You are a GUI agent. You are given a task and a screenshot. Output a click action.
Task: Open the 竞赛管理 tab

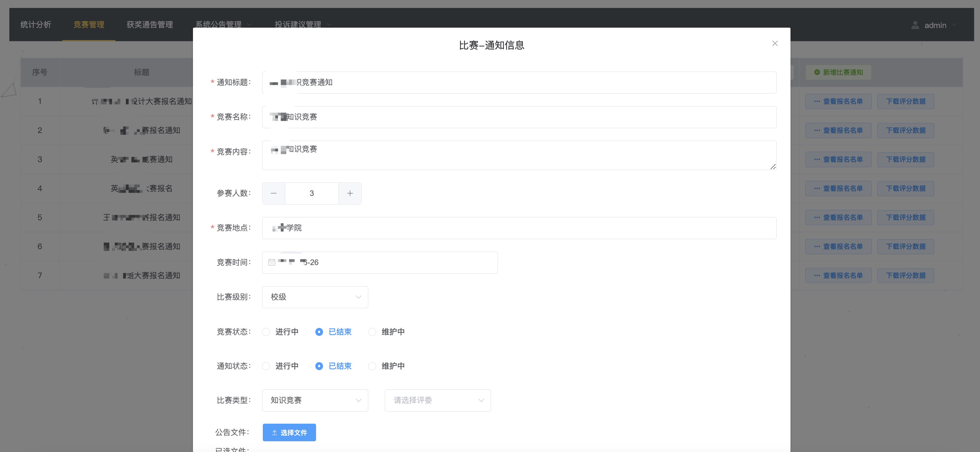(x=89, y=25)
